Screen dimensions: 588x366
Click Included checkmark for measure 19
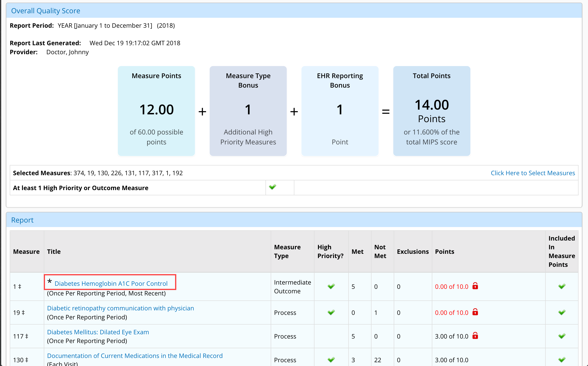tap(562, 312)
